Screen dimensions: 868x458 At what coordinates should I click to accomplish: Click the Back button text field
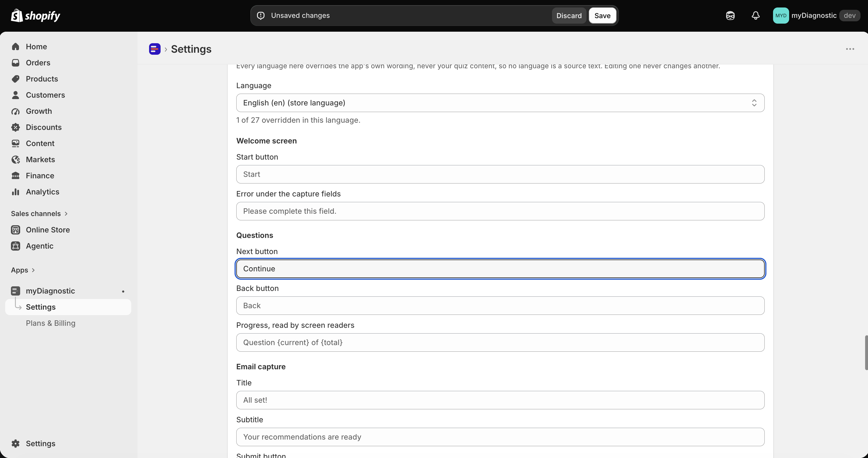[x=500, y=306]
